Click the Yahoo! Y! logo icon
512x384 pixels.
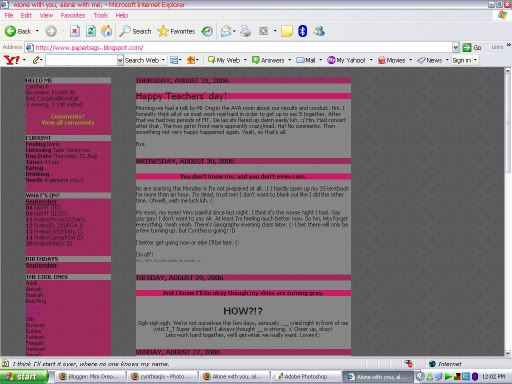point(12,60)
